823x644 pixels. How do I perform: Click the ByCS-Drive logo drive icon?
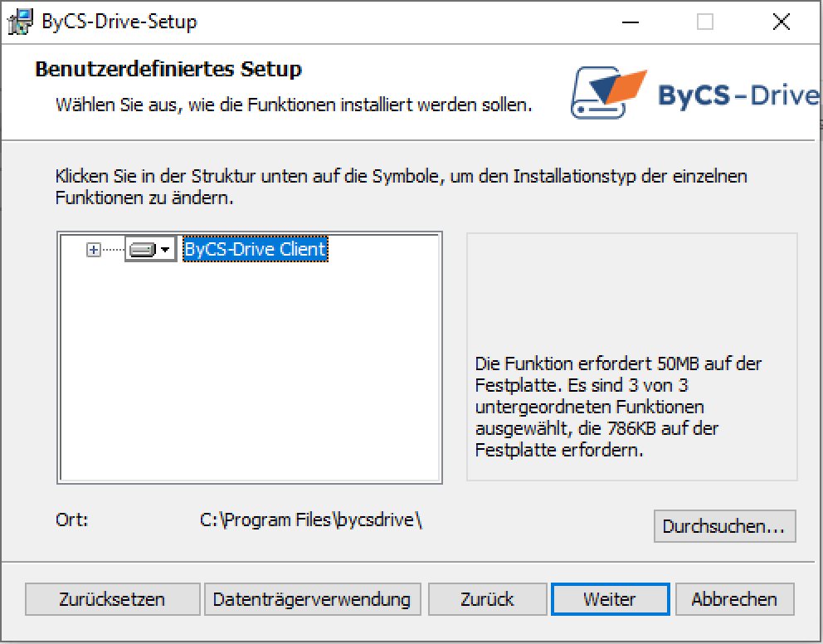(x=608, y=93)
